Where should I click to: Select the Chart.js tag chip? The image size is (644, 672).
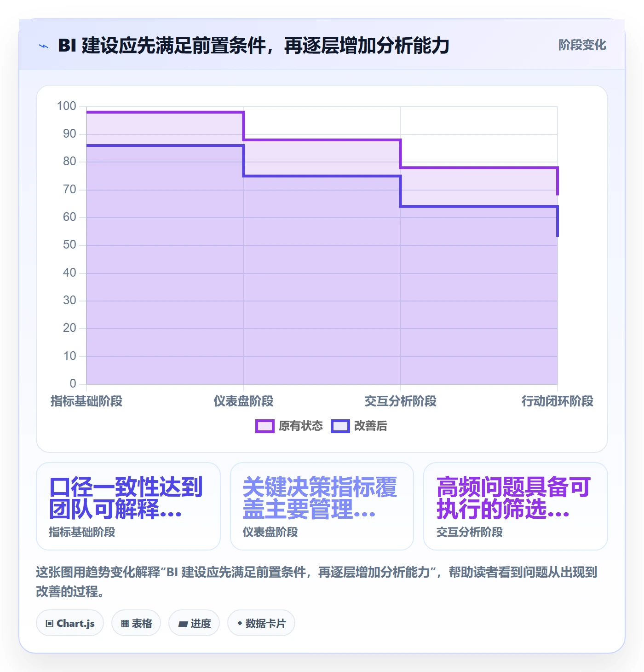click(70, 623)
